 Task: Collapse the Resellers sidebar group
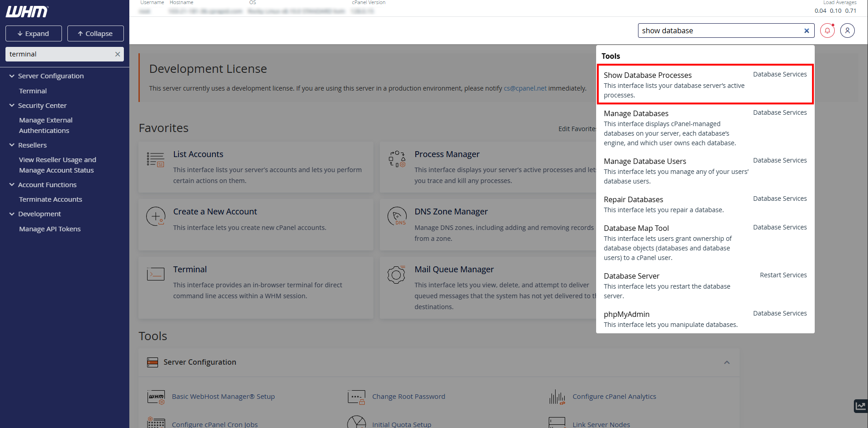click(12, 145)
